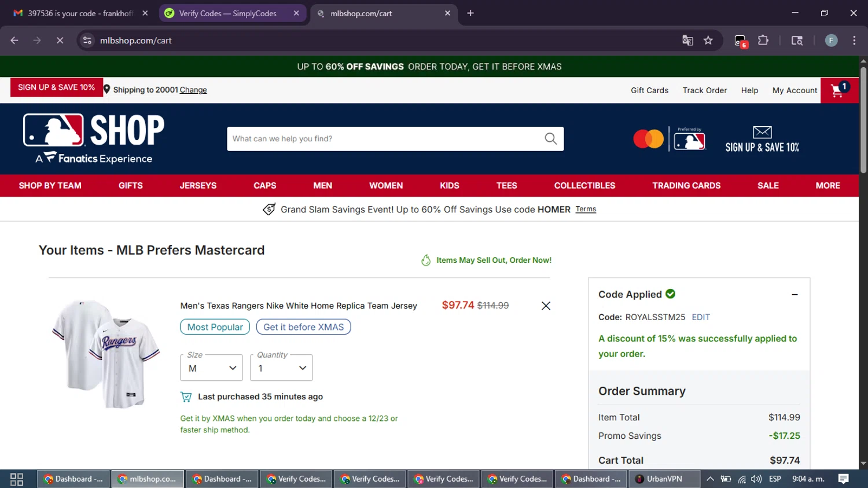Open the CAPS menu
The height and width of the screenshot is (488, 868).
(x=264, y=186)
